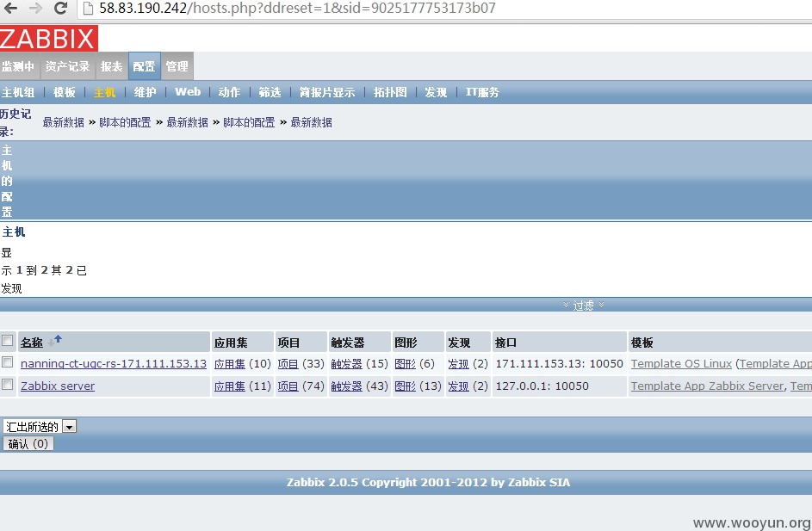Open the 资产记录 main tab
The image size is (812, 531).
coord(67,66)
